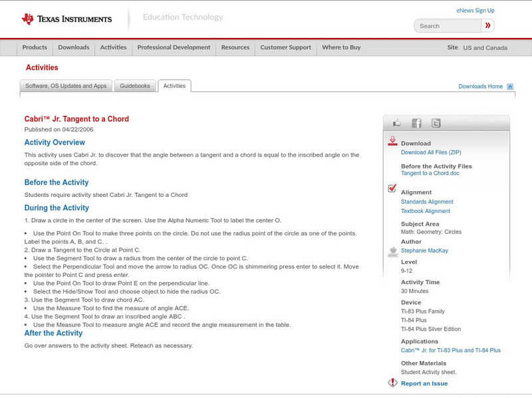532x398 pixels.
Task: Click the Texas Instruments logo
Action: 66,19
